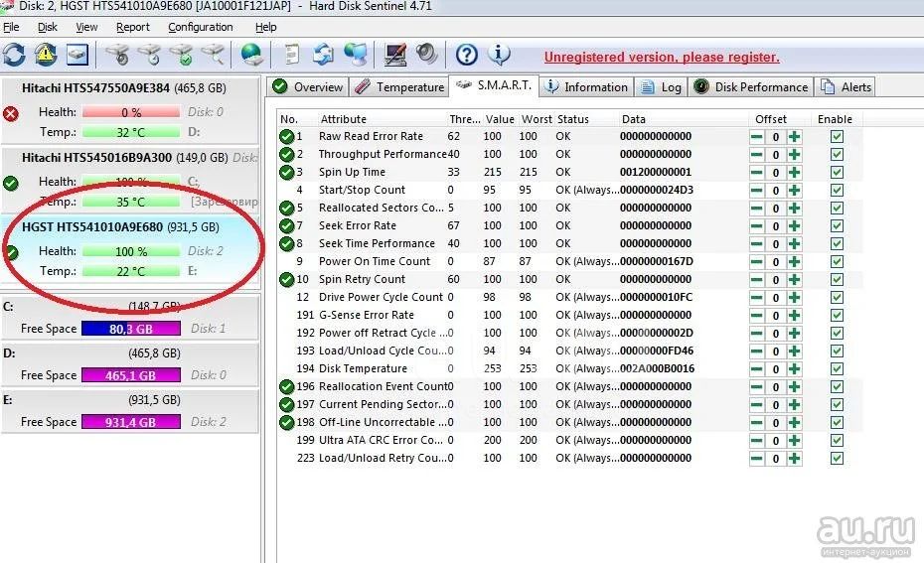Toggle Enable checkbox for Raw Read Error Rate
Viewport: 924px width, 563px height.
[837, 137]
